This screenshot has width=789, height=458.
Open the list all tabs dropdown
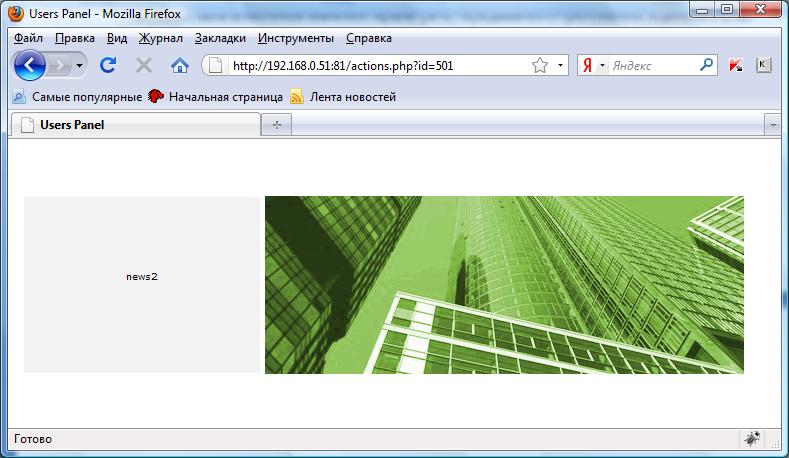(773, 125)
